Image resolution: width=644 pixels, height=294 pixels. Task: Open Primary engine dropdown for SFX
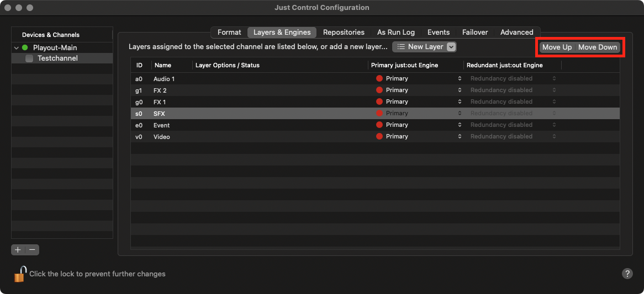[x=460, y=113]
